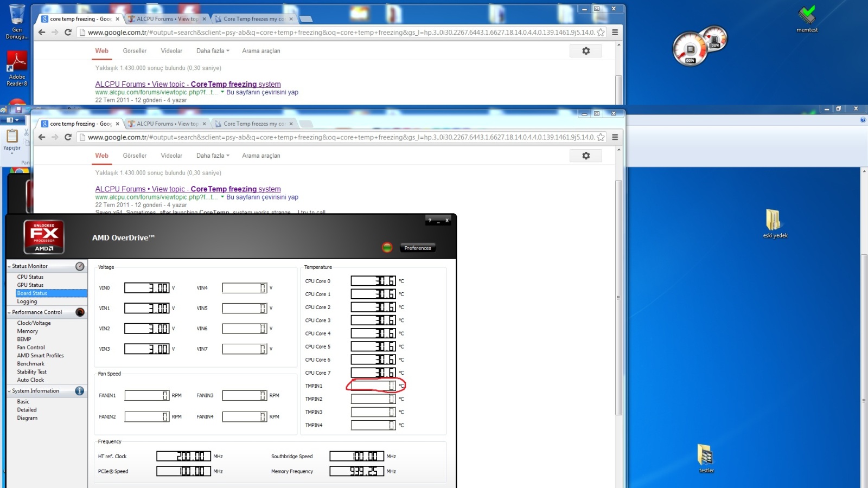This screenshot has width=868, height=488.
Task: Click Performance Control dial icon
Action: point(80,312)
